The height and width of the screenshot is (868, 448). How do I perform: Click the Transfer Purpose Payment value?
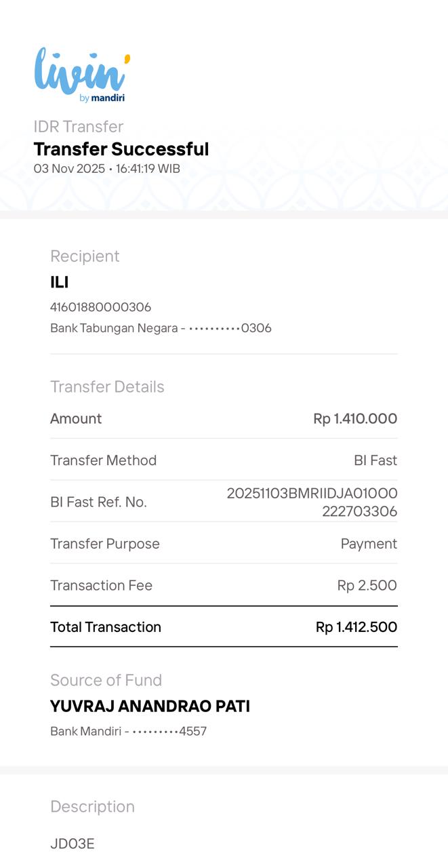pos(369,544)
